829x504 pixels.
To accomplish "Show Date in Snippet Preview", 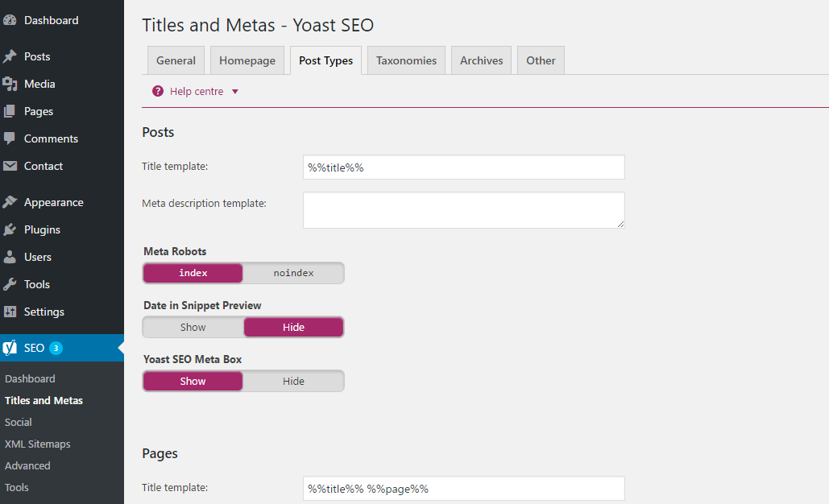I will pyautogui.click(x=193, y=328).
